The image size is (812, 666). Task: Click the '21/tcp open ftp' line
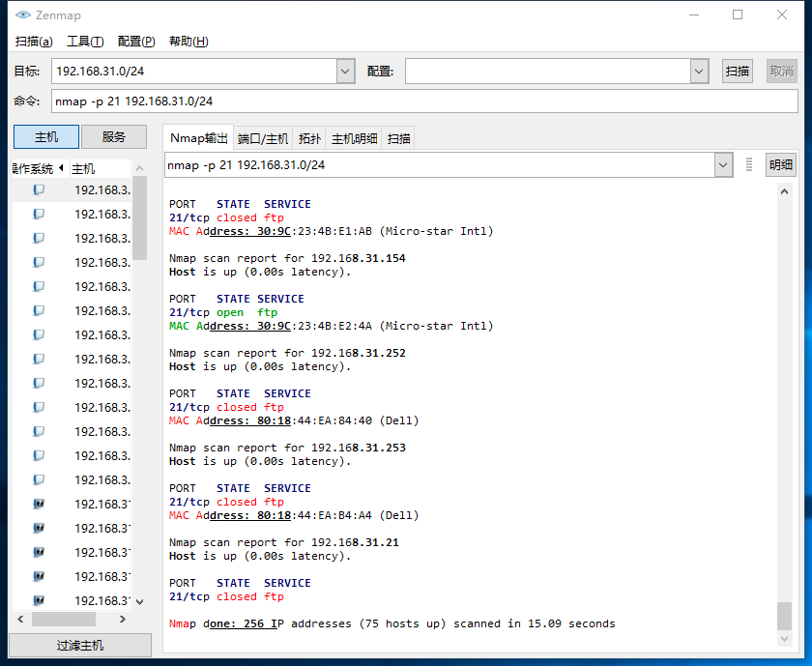(223, 312)
